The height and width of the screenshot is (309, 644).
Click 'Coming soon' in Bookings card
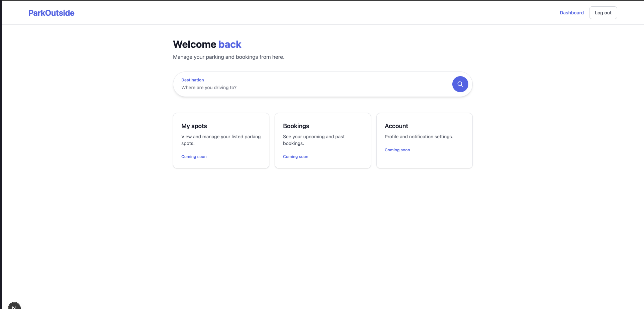click(x=295, y=157)
